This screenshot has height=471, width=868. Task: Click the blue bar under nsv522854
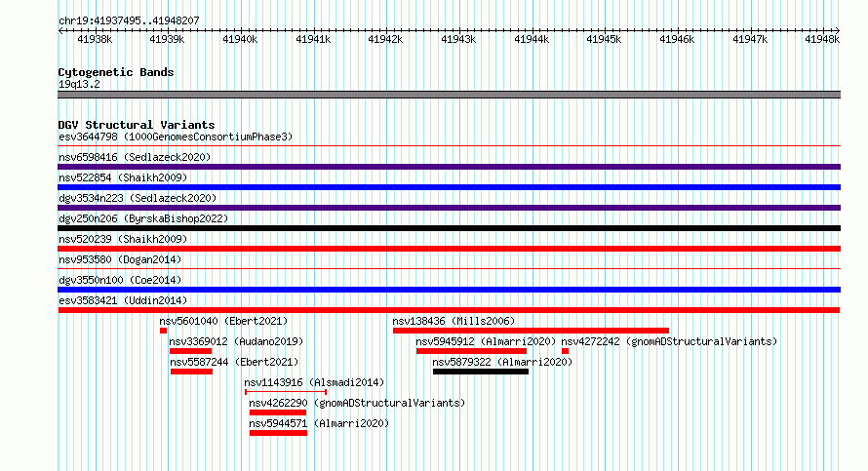449,187
